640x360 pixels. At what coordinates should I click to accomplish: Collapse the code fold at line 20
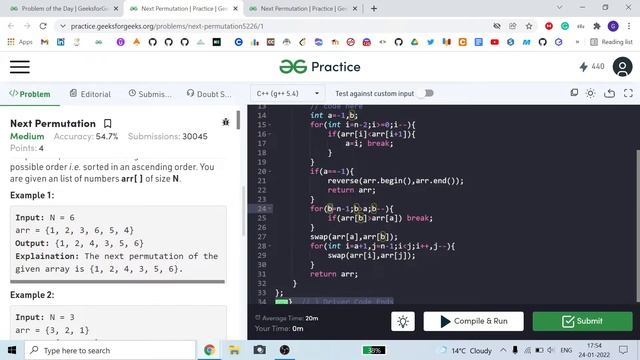270,171
